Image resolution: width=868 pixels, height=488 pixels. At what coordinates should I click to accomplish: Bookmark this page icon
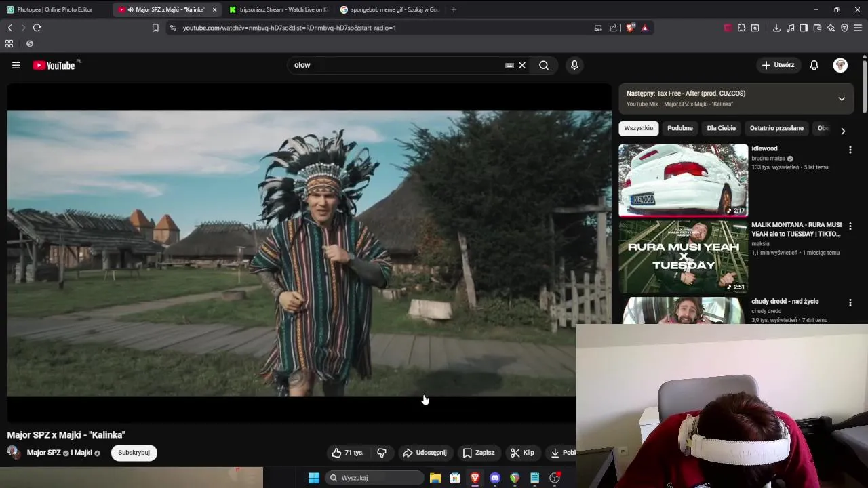click(155, 28)
